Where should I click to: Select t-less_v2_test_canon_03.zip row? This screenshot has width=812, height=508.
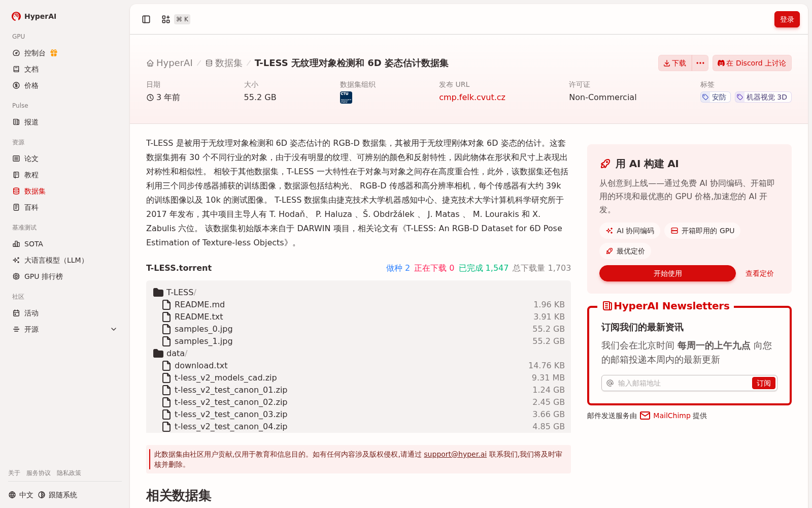(x=358, y=414)
